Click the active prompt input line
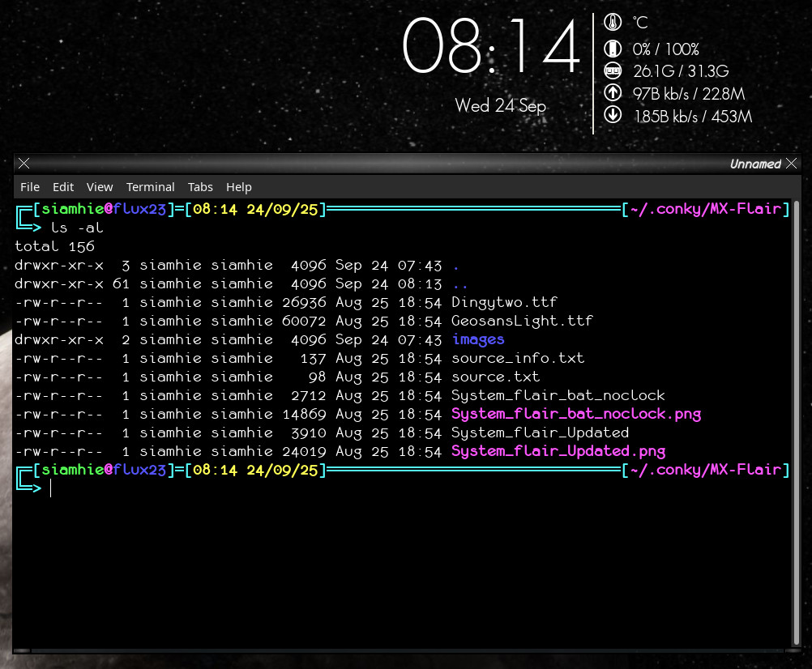The width and height of the screenshot is (812, 669). [404, 488]
